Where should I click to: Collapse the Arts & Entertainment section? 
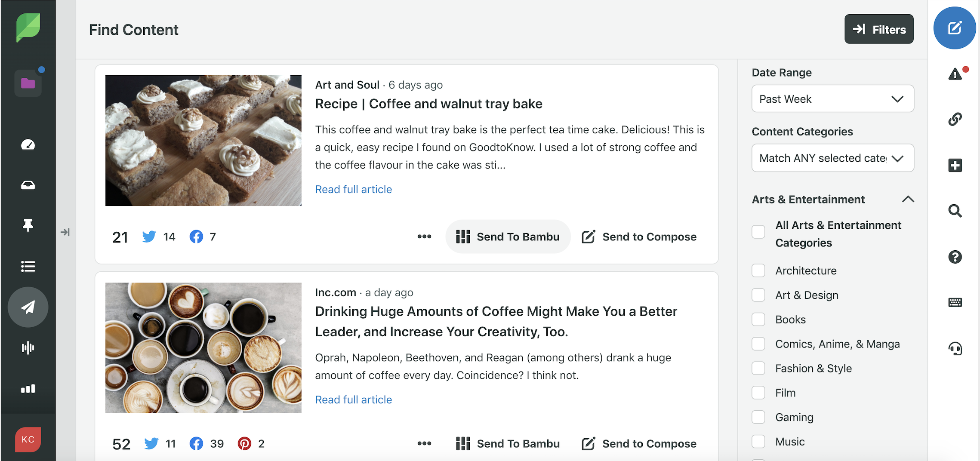click(908, 199)
